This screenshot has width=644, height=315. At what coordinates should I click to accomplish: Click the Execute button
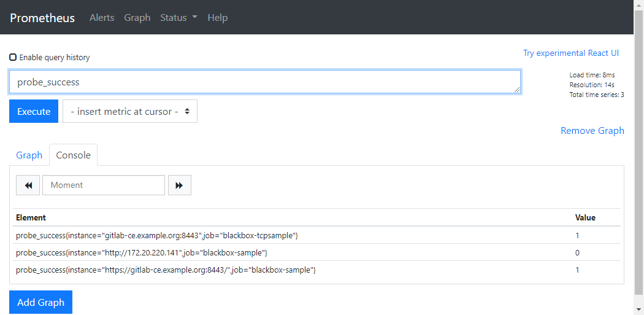click(34, 111)
